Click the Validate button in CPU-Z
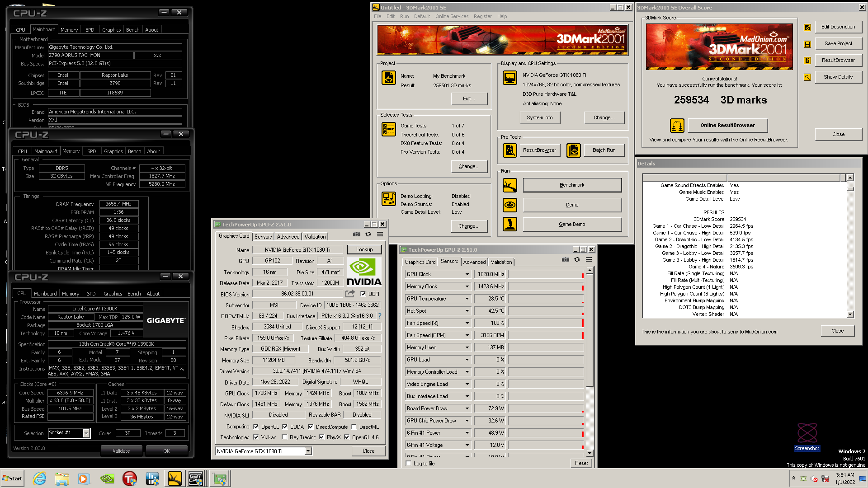Image resolution: width=868 pixels, height=488 pixels. point(121,450)
